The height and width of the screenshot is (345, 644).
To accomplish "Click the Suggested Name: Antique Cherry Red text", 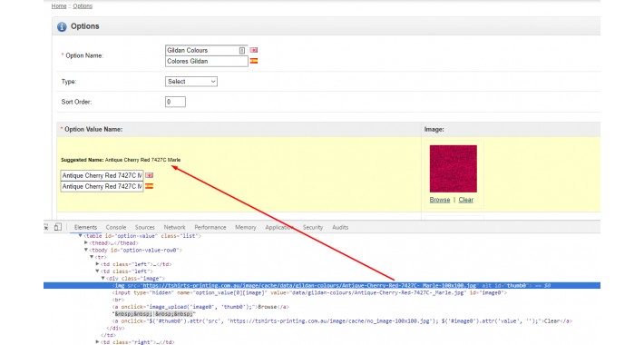I will [x=121, y=160].
